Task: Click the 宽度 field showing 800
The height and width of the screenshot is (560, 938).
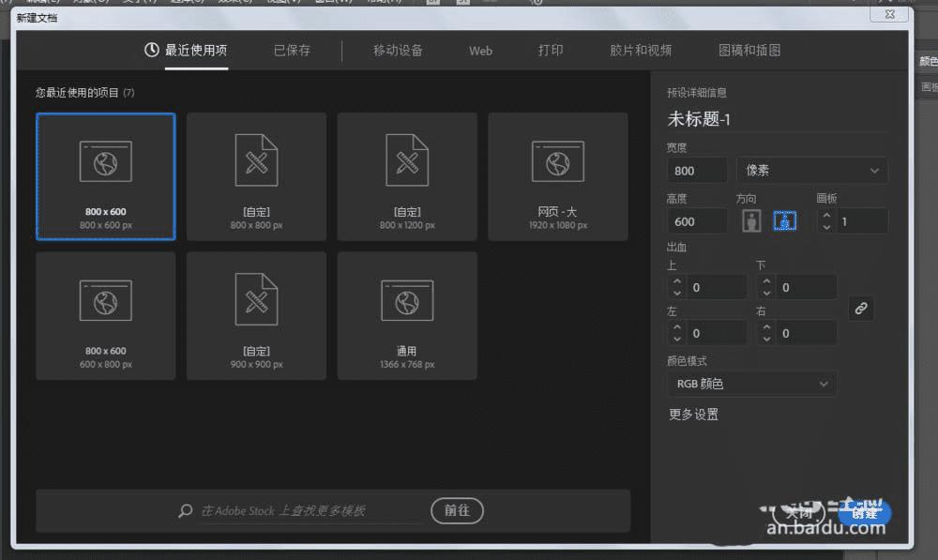Action: [x=697, y=171]
